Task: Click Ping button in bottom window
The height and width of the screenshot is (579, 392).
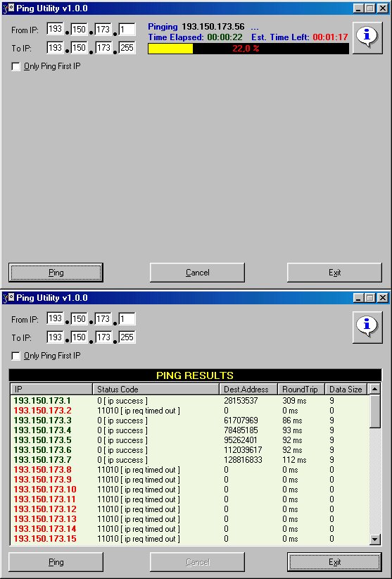Action: [x=56, y=562]
